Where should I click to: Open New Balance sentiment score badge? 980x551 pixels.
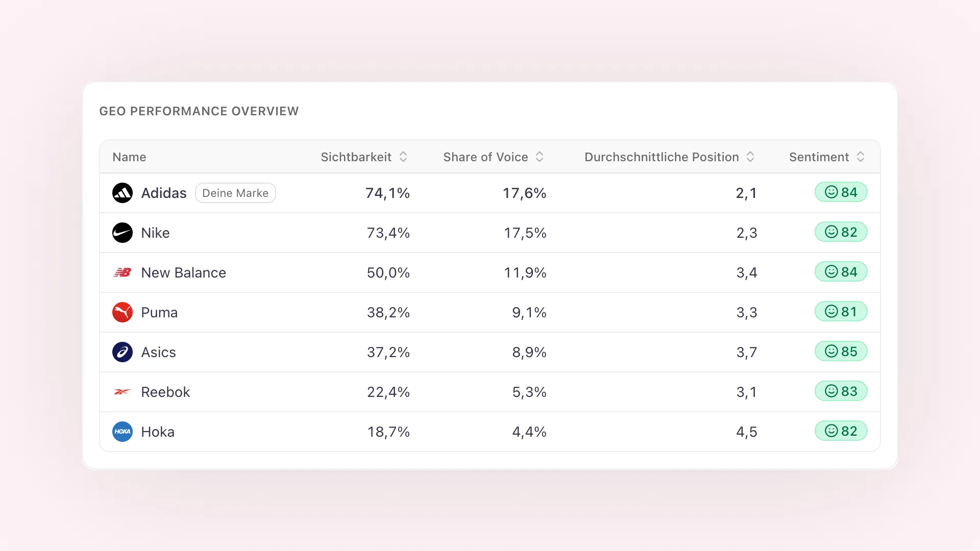[841, 271]
